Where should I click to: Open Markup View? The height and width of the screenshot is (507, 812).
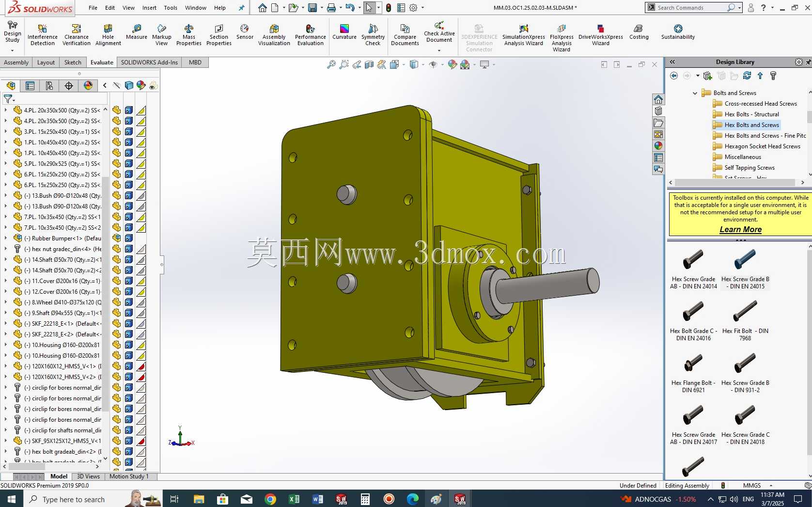tap(162, 35)
